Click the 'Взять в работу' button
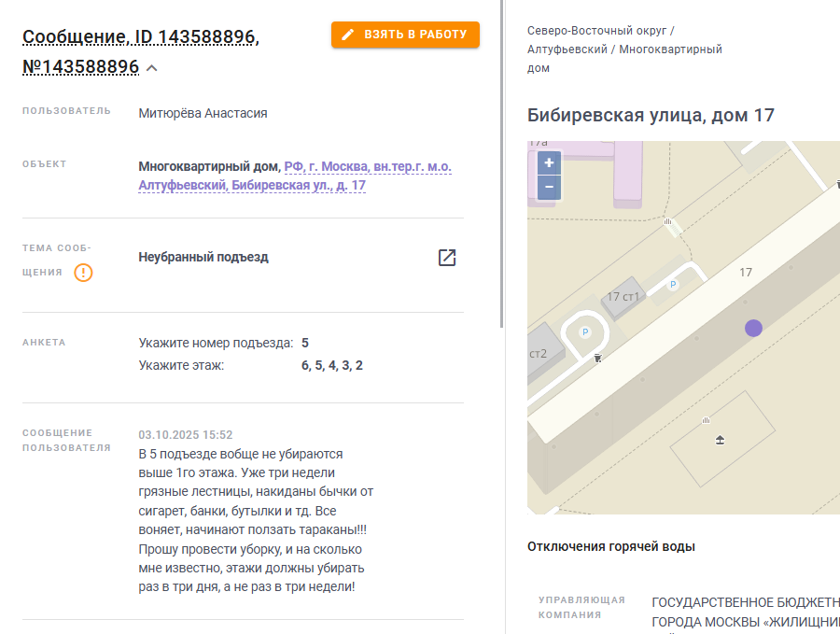Viewport: 840px width, 634px height. (405, 35)
